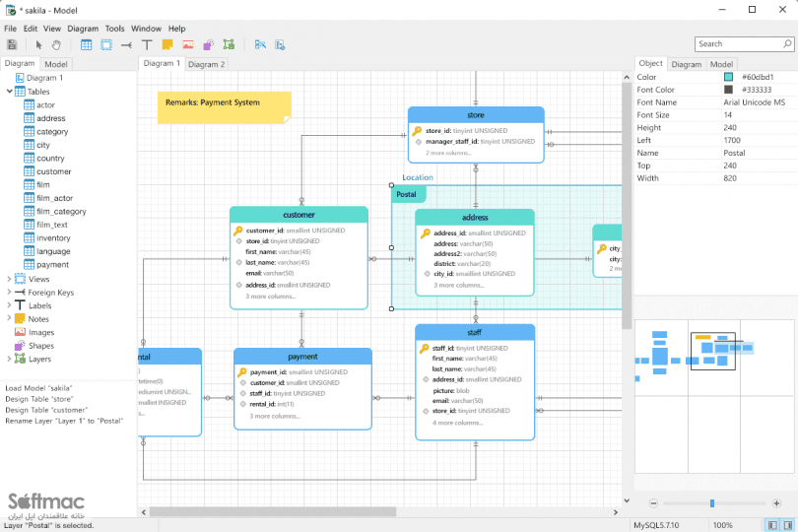Click the search magnifier icon

787,43
